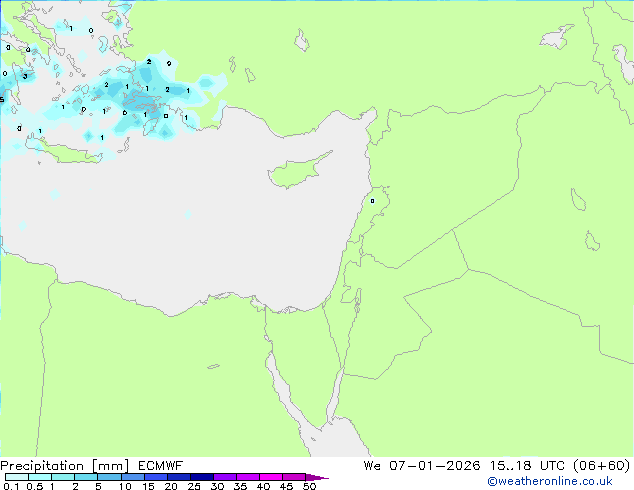Click the legend label 30
Image resolution: width=634 pixels, height=490 pixels.
pyautogui.click(x=217, y=486)
